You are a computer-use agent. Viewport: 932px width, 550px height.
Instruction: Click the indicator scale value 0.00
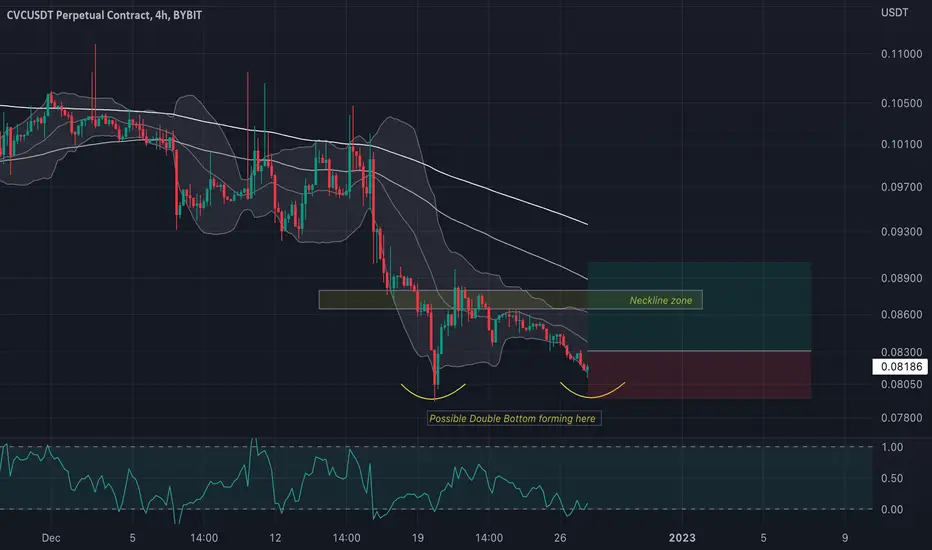click(892, 509)
